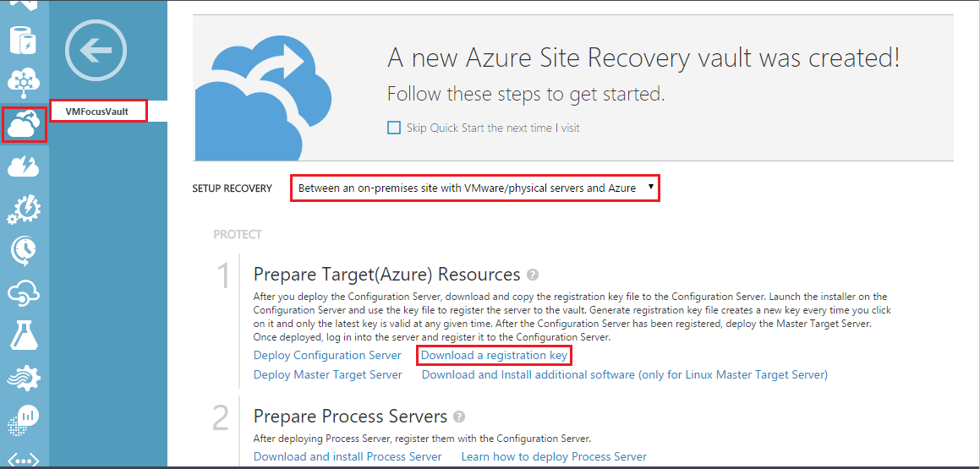Click Learn how to deploy Process Server

tap(554, 456)
